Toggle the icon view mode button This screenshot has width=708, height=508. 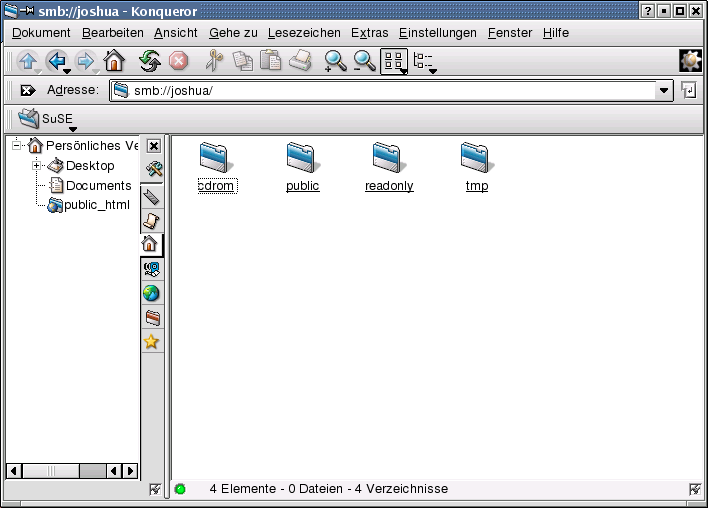point(394,61)
